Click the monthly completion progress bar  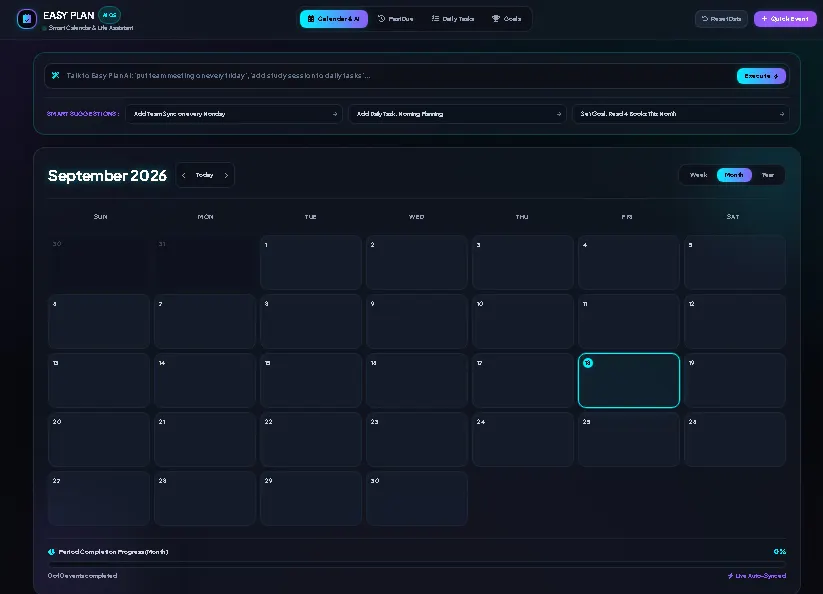[417, 564]
